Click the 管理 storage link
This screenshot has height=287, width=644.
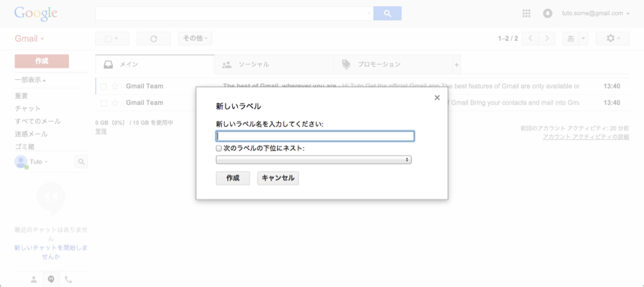[101, 132]
